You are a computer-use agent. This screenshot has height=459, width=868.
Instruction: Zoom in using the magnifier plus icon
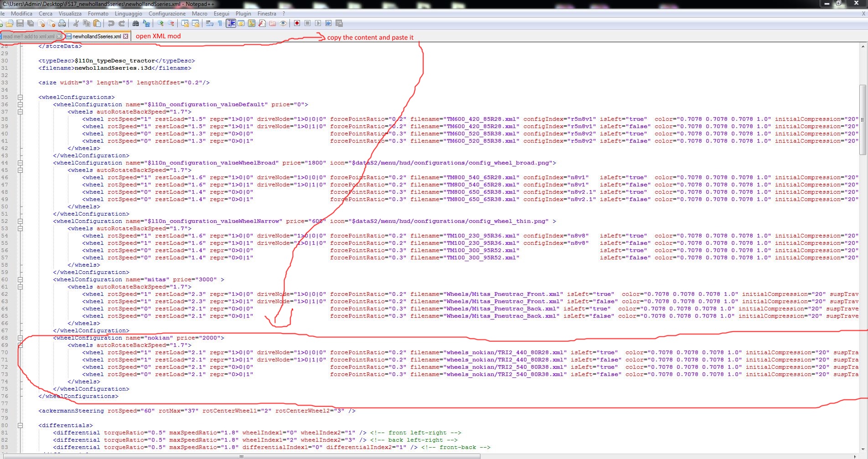[160, 23]
